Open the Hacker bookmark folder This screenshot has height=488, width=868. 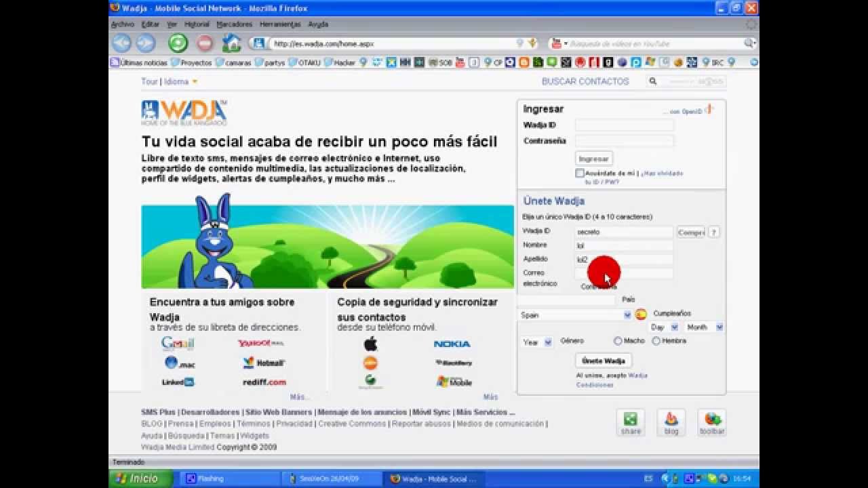click(340, 62)
